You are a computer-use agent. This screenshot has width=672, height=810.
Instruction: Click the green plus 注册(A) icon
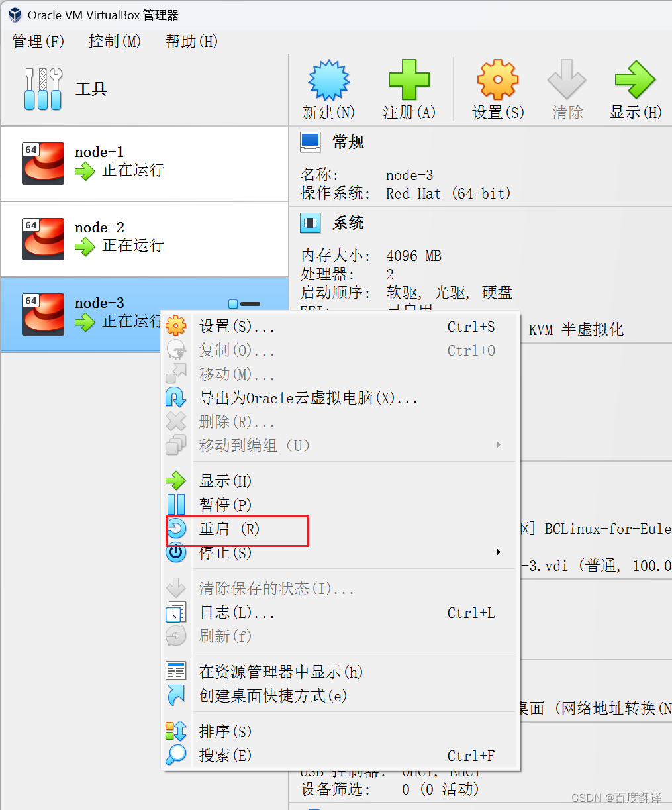click(408, 80)
